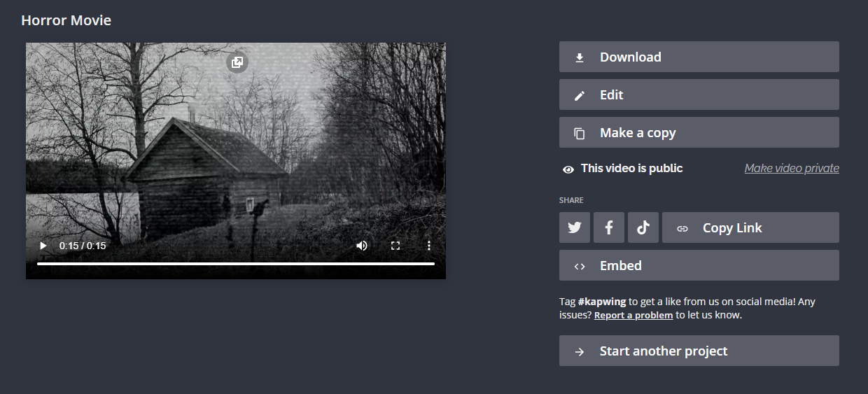Screen dimensions: 868x394
Task: Make video private link
Action: click(791, 168)
